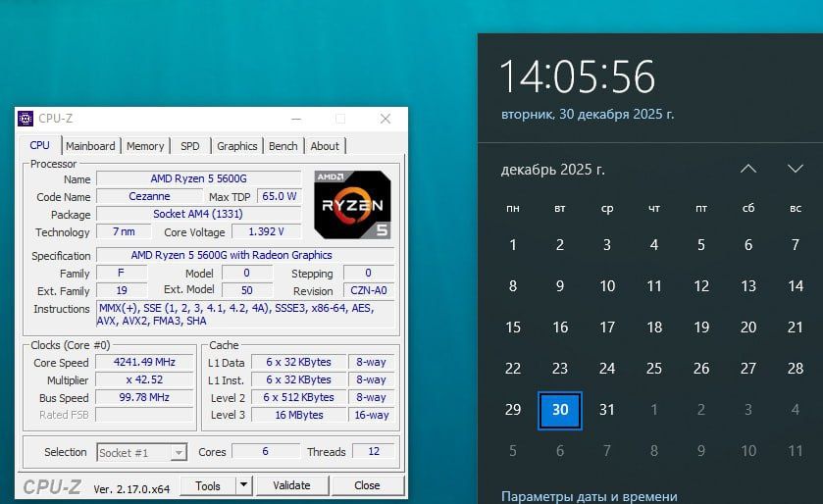This screenshot has height=504, width=823.
Task: Click Specification AMD Ryzen 5 5600G with Radeon Graphics
Action: [245, 255]
